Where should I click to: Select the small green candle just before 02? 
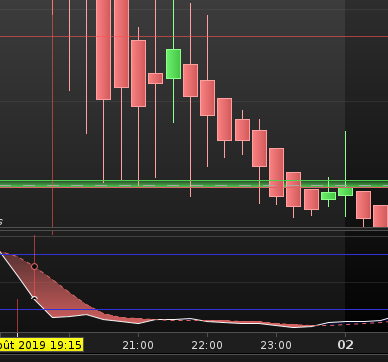(328, 196)
